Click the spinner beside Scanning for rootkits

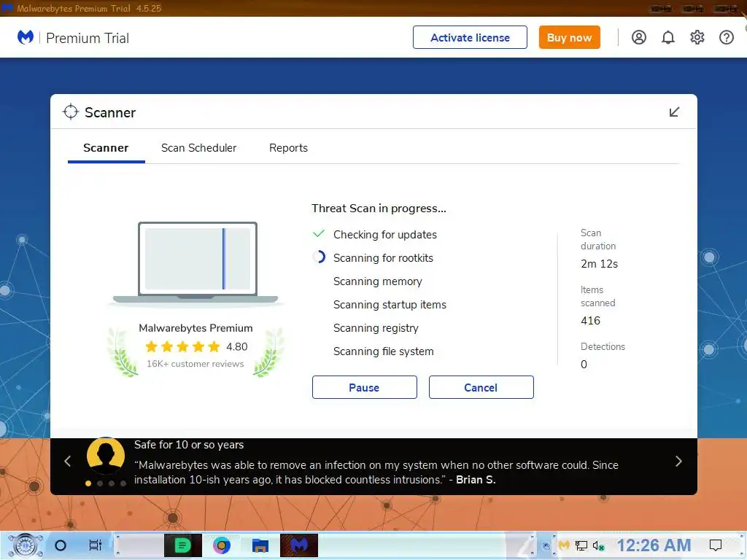click(320, 257)
